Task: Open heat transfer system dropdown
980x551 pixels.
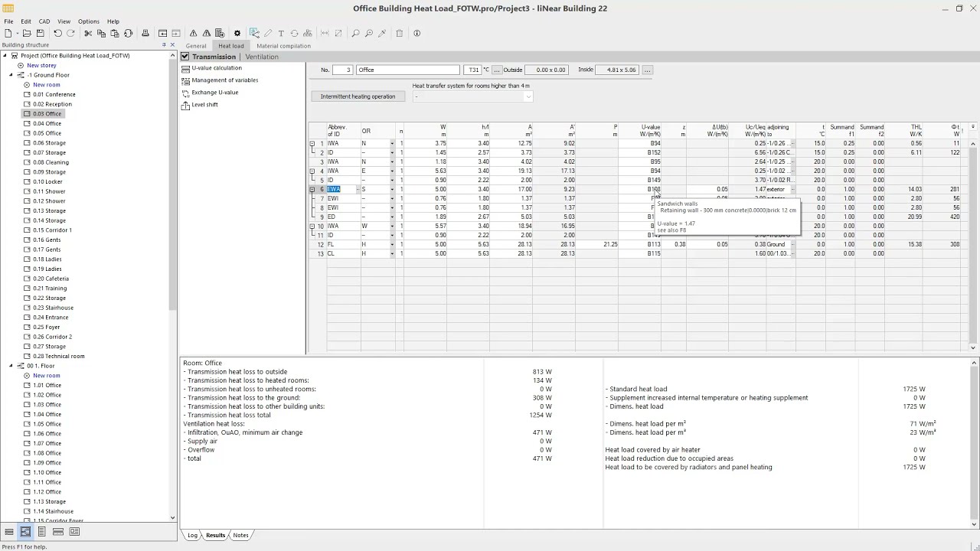Action: click(528, 96)
